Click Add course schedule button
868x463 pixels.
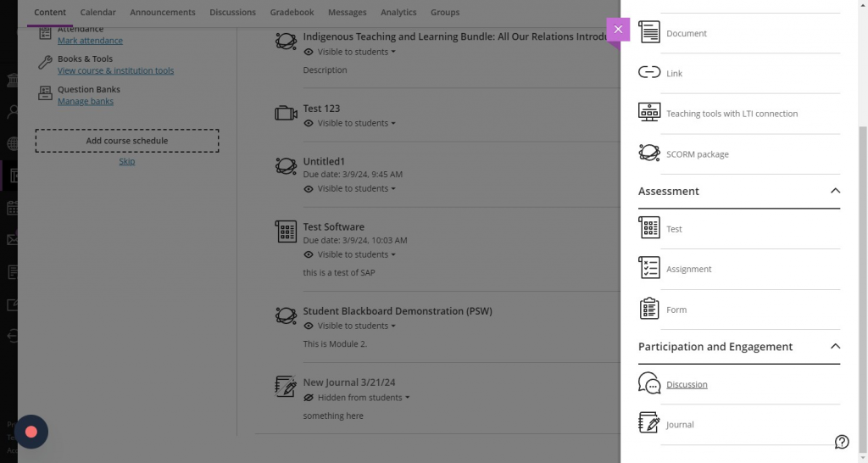coord(127,141)
